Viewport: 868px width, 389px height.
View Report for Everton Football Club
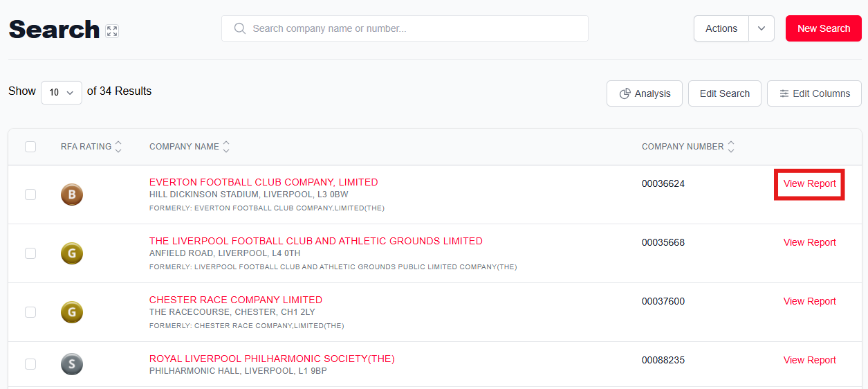(809, 184)
